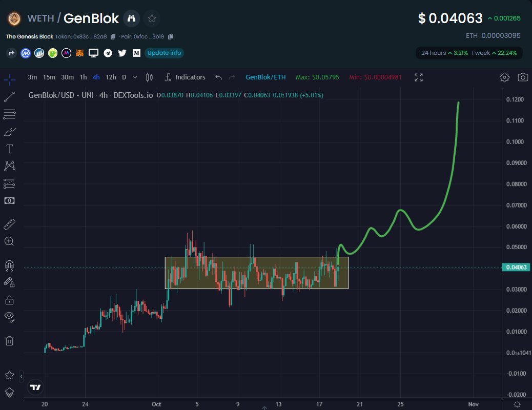Copy the pair contract address
Screen dimensions: 532x410
click(170, 36)
